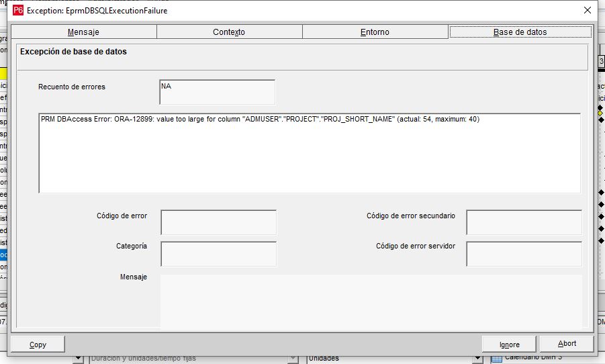Open the Duración y unidades/tiempo fijas dropdown
Screen dimensions: 605x364
click(293, 359)
